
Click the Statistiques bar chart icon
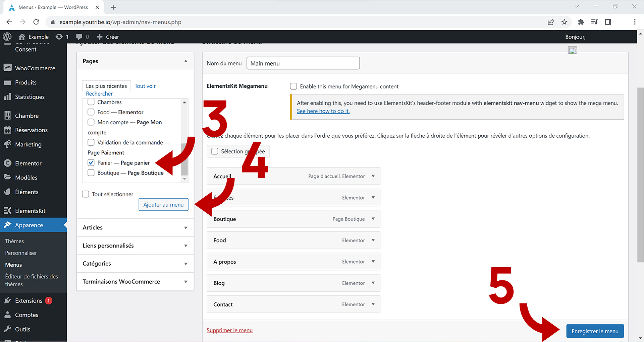click(8, 97)
